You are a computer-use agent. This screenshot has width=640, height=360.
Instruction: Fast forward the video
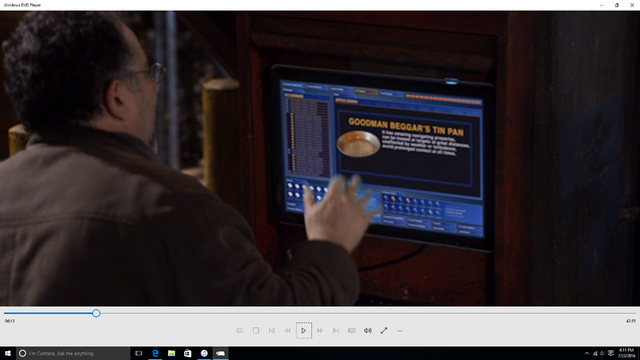(x=320, y=331)
